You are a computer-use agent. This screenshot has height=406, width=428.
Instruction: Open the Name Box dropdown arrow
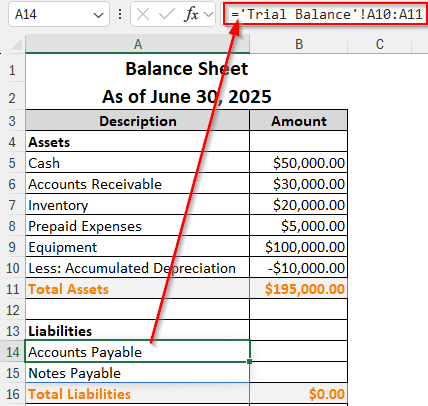[98, 15]
